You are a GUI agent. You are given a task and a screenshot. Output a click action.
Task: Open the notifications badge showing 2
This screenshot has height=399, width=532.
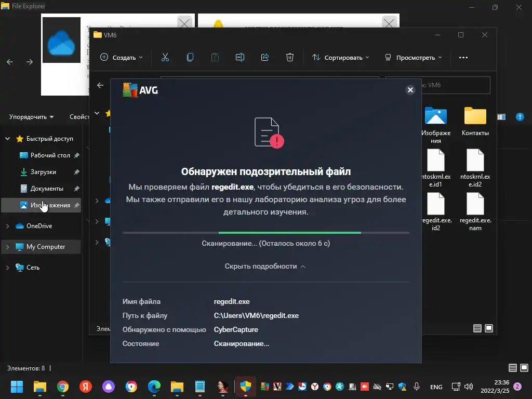[517, 387]
